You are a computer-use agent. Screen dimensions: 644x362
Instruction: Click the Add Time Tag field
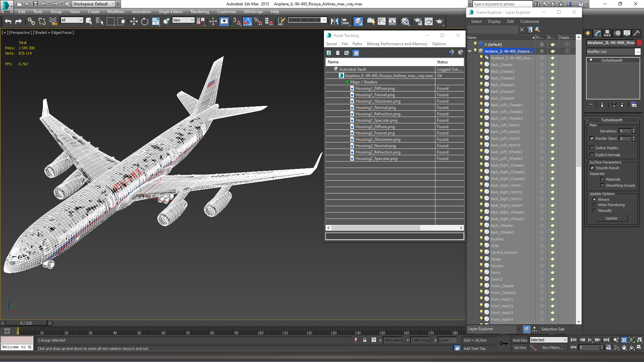click(x=474, y=349)
